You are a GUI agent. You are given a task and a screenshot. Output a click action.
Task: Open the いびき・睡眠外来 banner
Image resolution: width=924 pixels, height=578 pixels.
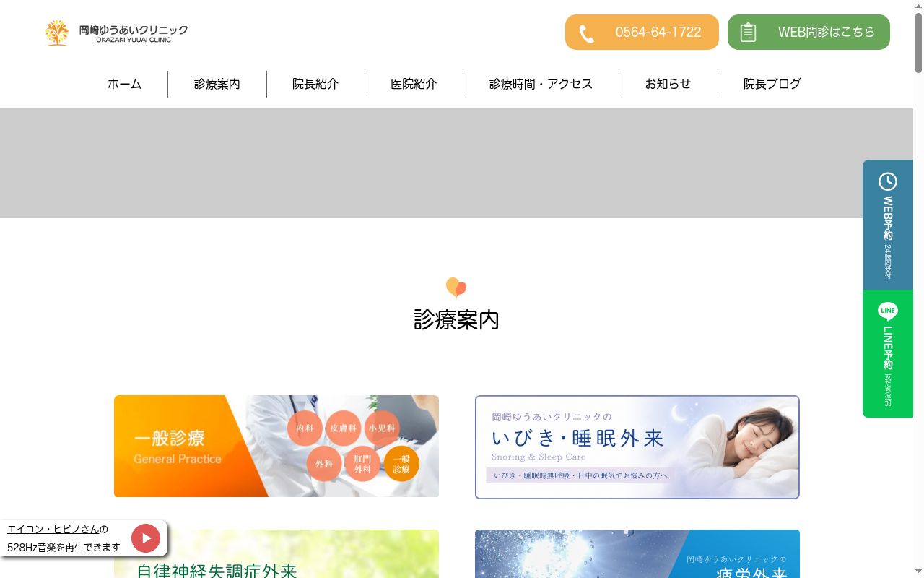(637, 447)
